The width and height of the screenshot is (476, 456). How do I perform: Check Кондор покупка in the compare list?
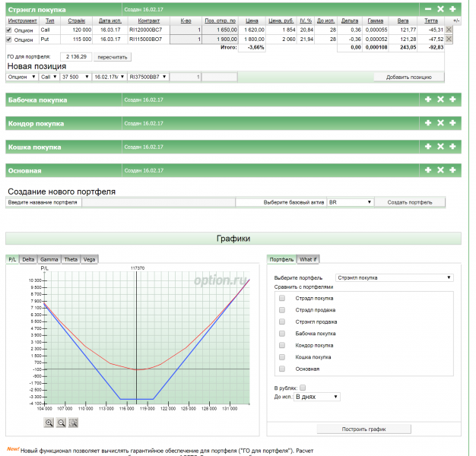coord(282,345)
